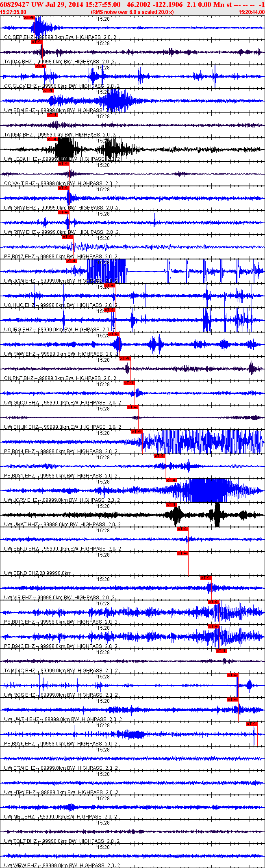Click the red pick marker on CC.CLCV trace

[x=41, y=66]
